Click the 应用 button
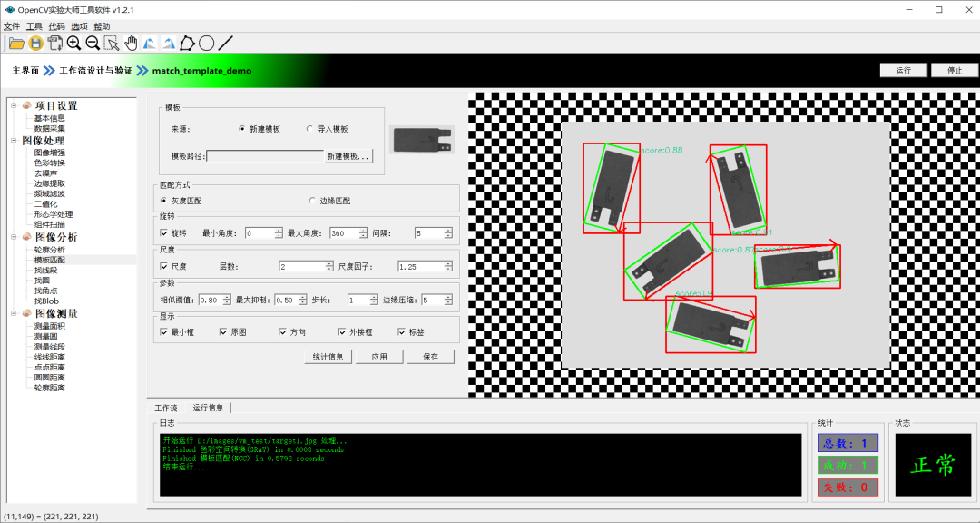The height and width of the screenshot is (523, 980). coord(378,357)
